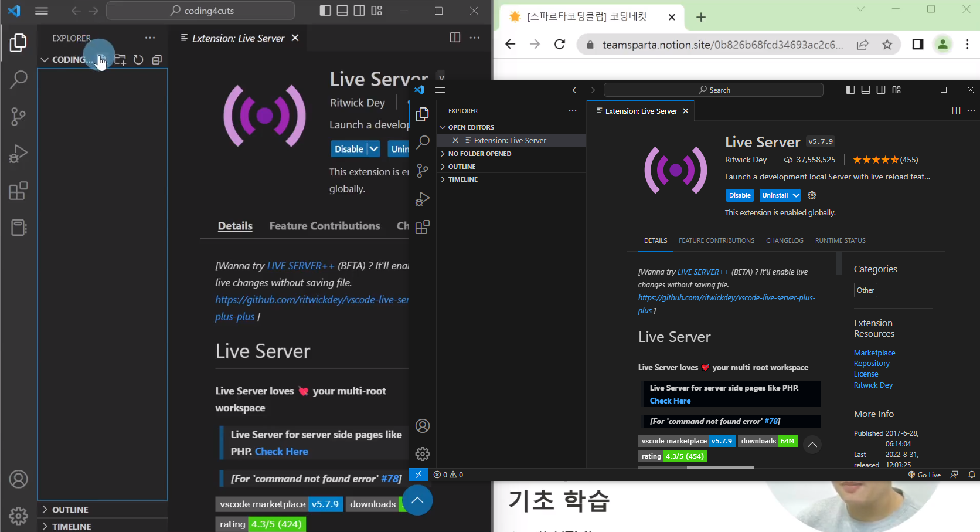Screen dimensions: 980x532
Task: Toggle the browser's side panel button
Action: click(x=918, y=45)
